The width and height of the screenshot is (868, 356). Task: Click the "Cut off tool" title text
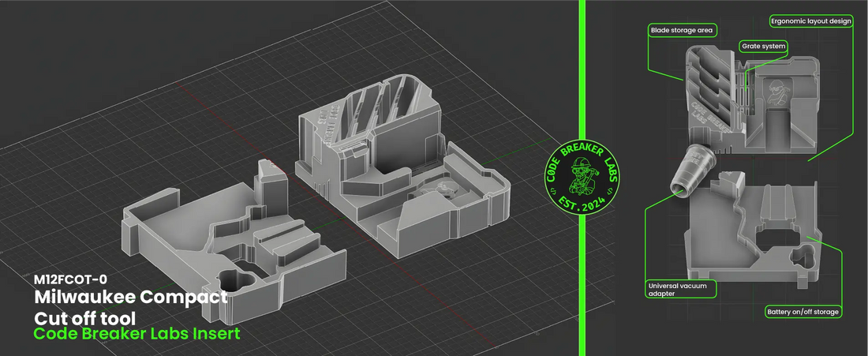click(x=84, y=318)
